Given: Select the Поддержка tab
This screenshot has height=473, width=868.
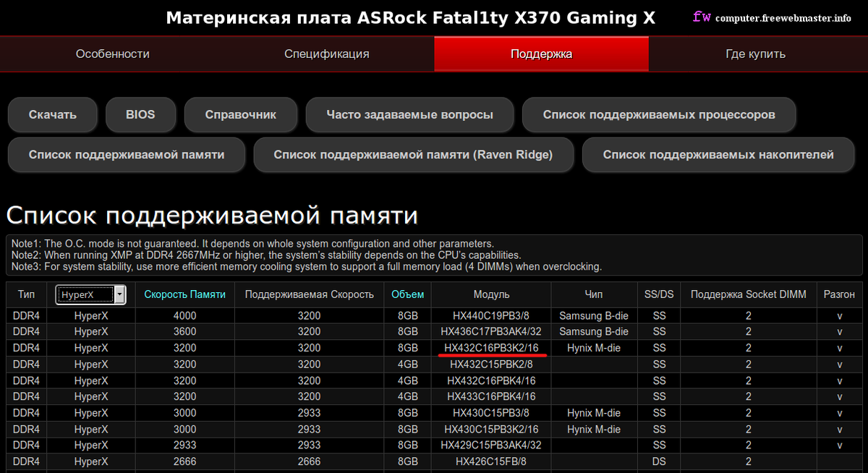Looking at the screenshot, I should pyautogui.click(x=541, y=54).
